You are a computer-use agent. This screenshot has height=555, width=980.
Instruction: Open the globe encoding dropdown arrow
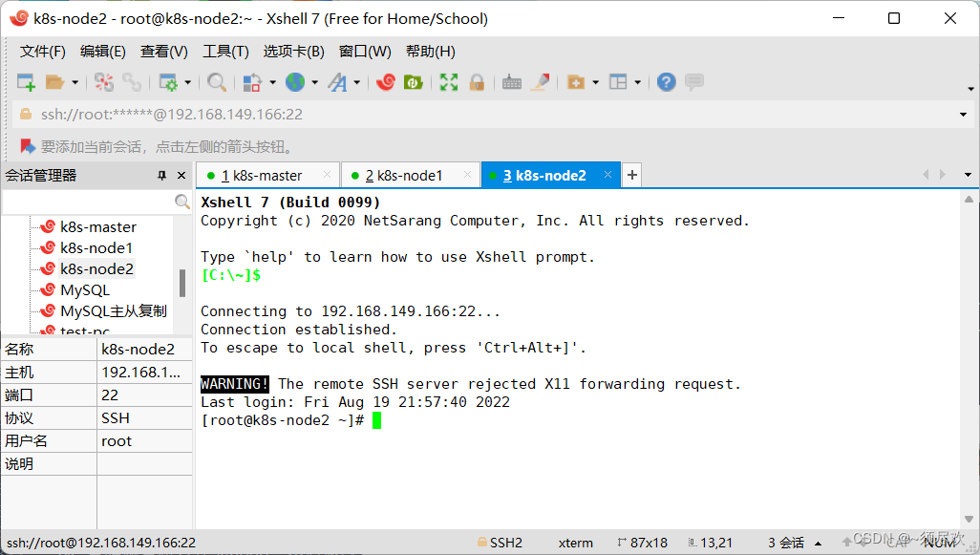click(x=314, y=82)
